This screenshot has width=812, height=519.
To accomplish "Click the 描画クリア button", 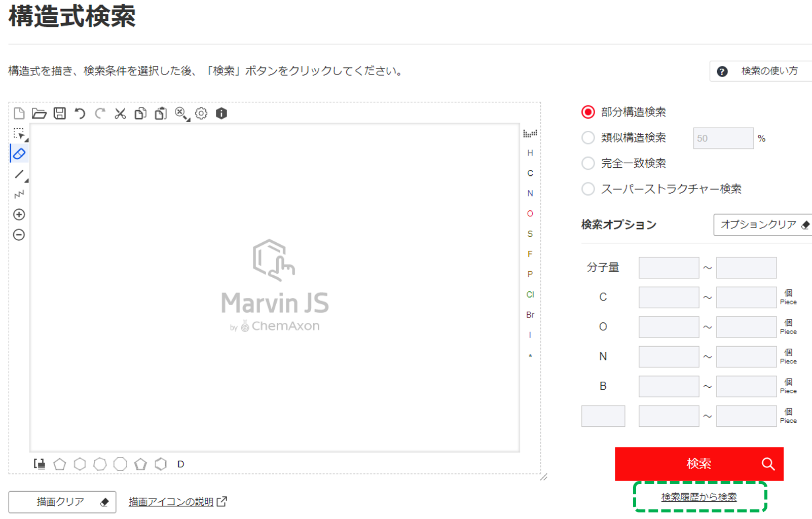I will tap(62, 502).
